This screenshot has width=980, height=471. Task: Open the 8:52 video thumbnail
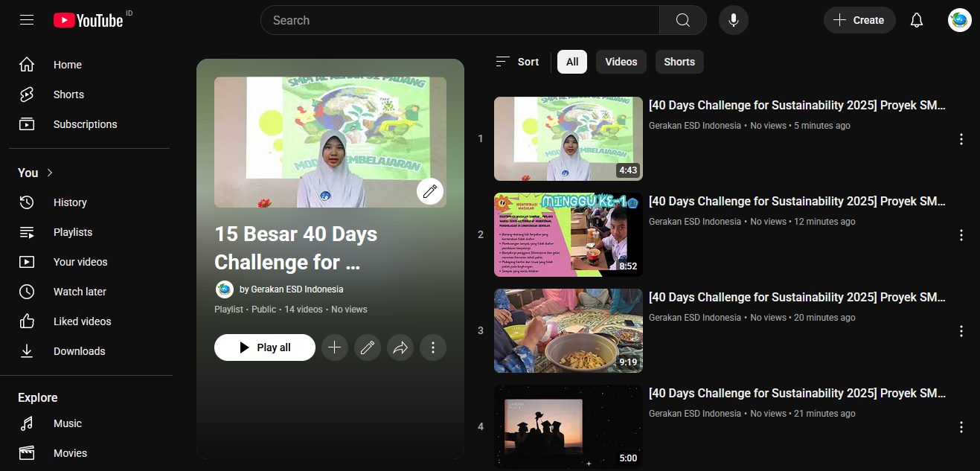tap(568, 234)
